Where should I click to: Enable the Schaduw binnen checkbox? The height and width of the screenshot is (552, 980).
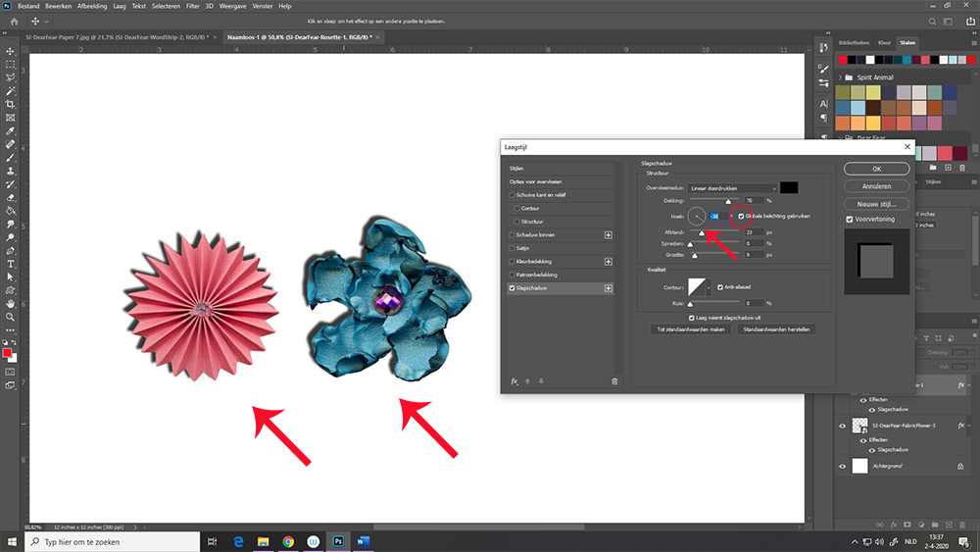(512, 235)
